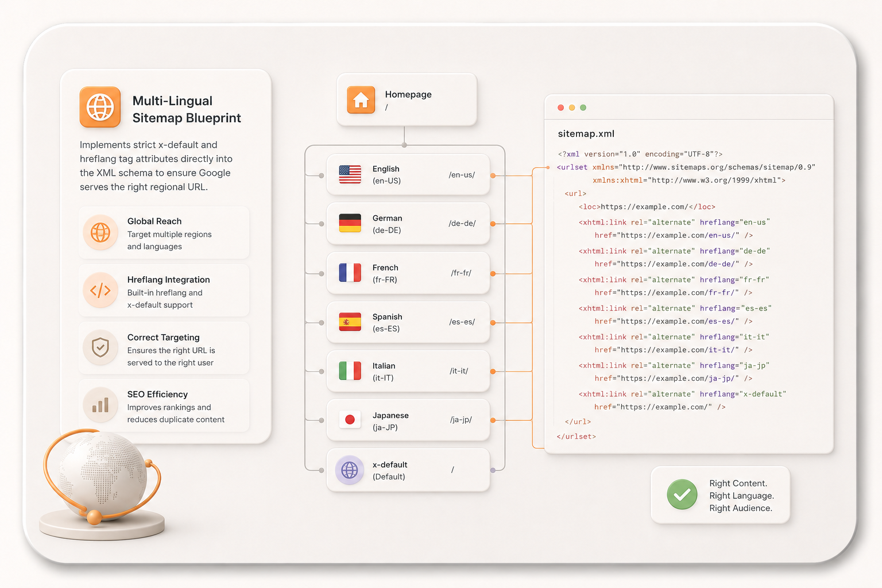Click the hreflang="en-us" code line
The image size is (882, 588).
click(x=674, y=222)
